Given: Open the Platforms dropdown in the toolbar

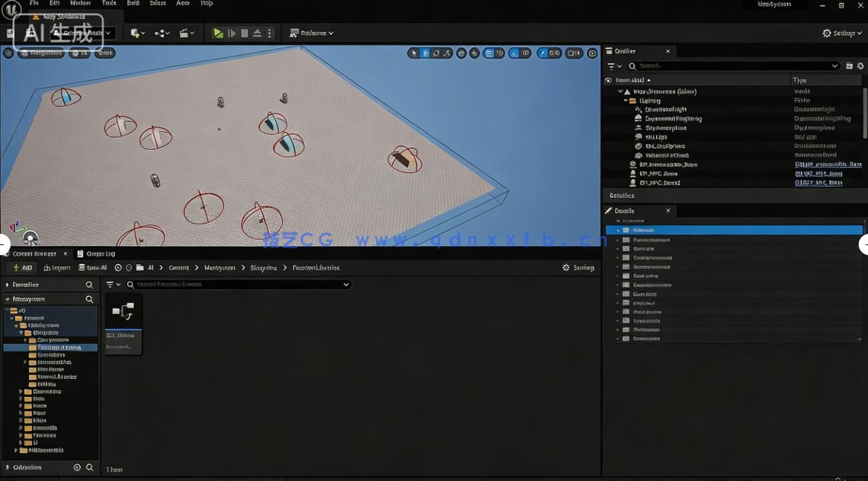Looking at the screenshot, I should coord(312,33).
